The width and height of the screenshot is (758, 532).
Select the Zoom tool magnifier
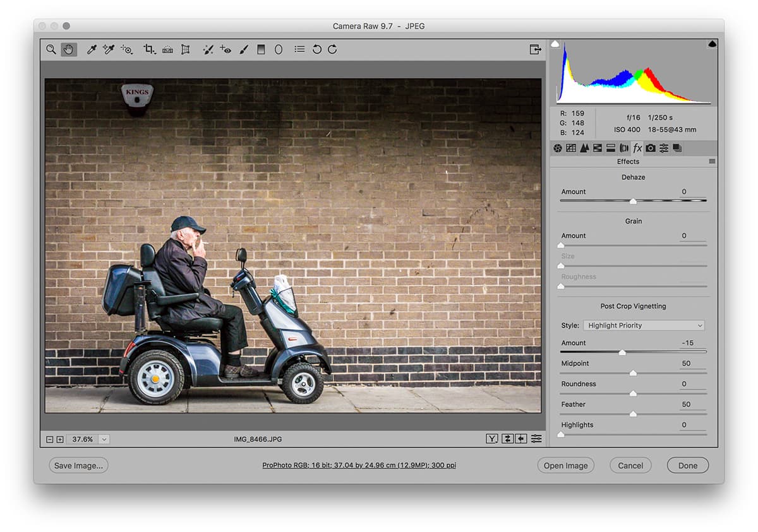[51, 49]
